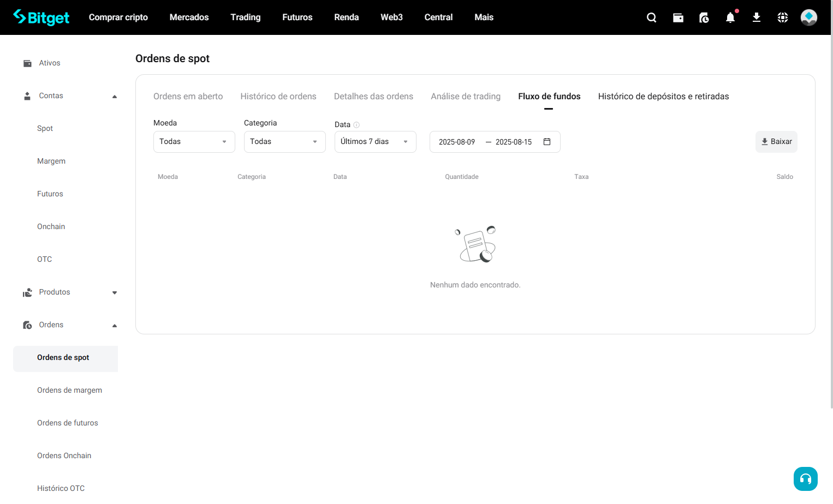Open Ordens de futuros in sidebar
Image resolution: width=833 pixels, height=504 pixels.
(68, 423)
